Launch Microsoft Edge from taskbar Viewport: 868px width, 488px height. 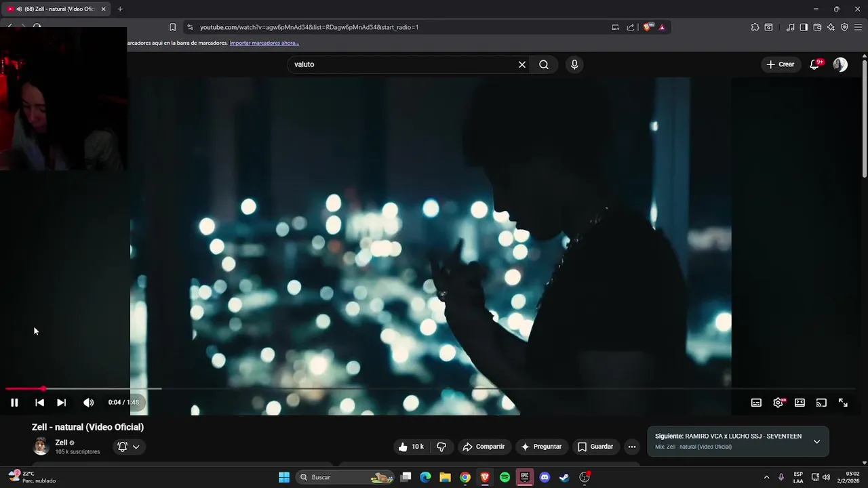coord(425,477)
